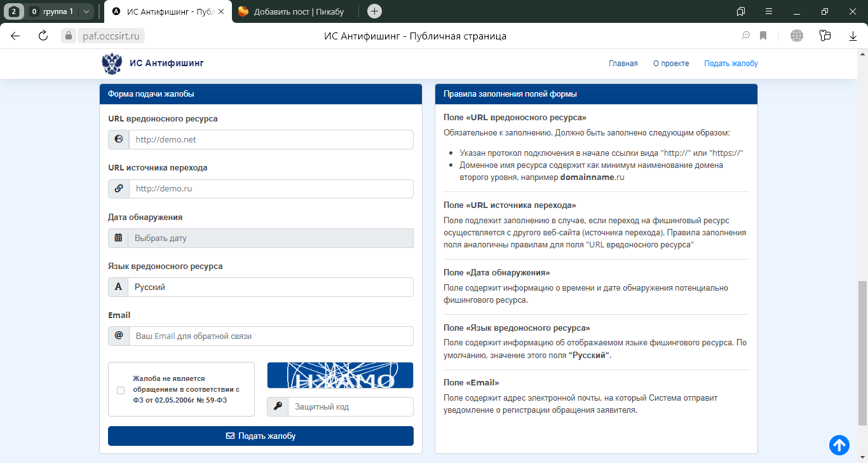Focus the malicious resource URL input

[x=271, y=140]
